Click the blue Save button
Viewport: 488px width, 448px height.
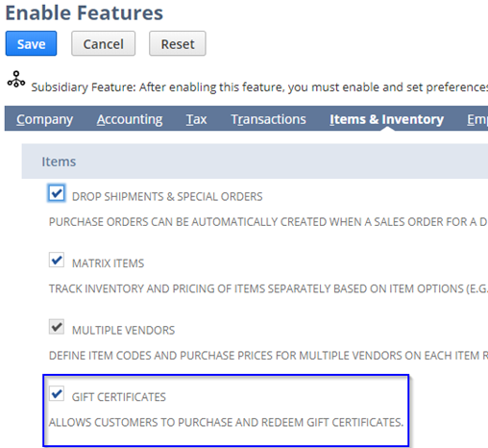pyautogui.click(x=31, y=43)
